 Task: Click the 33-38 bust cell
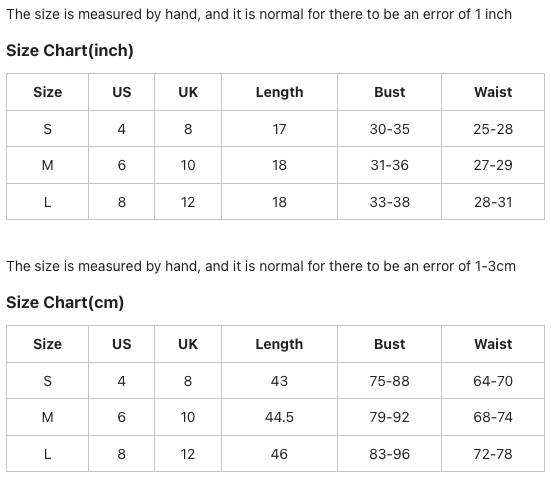389,202
